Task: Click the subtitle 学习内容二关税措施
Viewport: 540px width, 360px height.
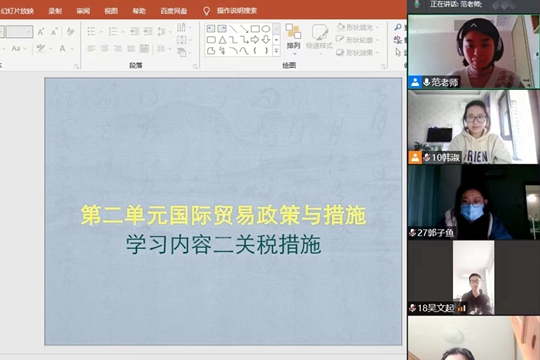Action: click(224, 245)
